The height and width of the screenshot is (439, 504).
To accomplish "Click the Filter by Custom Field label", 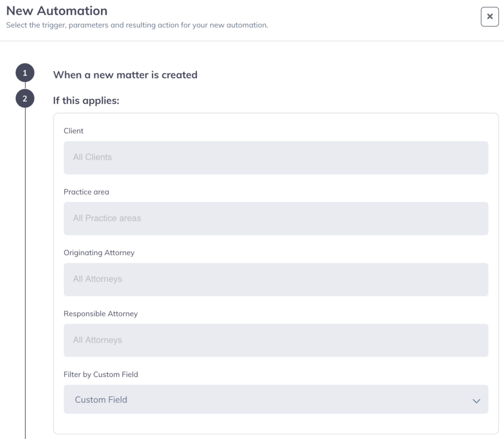I will [101, 374].
